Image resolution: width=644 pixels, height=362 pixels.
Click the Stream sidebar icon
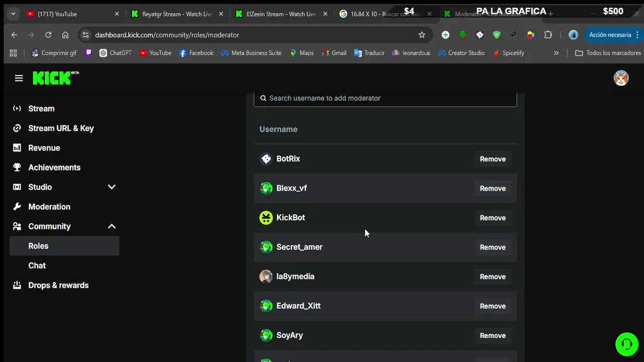click(17, 109)
